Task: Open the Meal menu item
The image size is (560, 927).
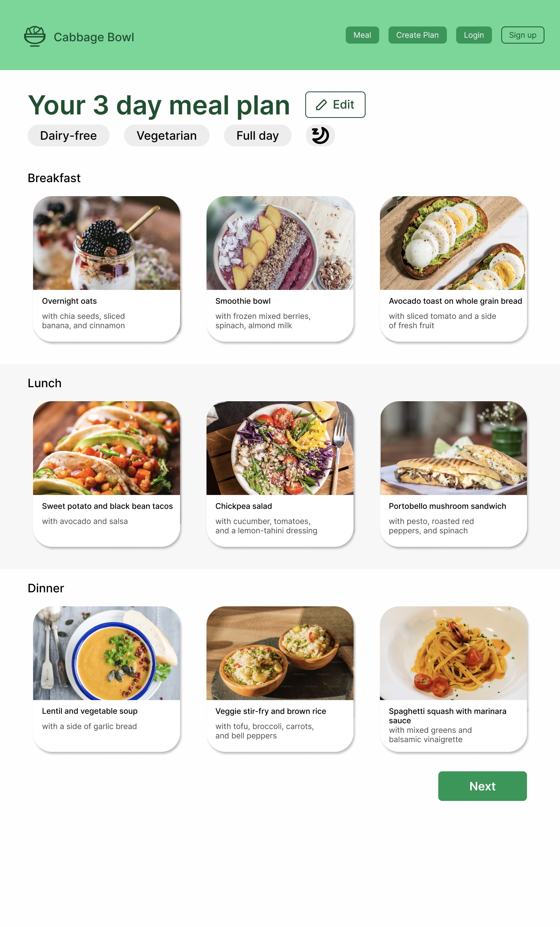Action: tap(362, 35)
